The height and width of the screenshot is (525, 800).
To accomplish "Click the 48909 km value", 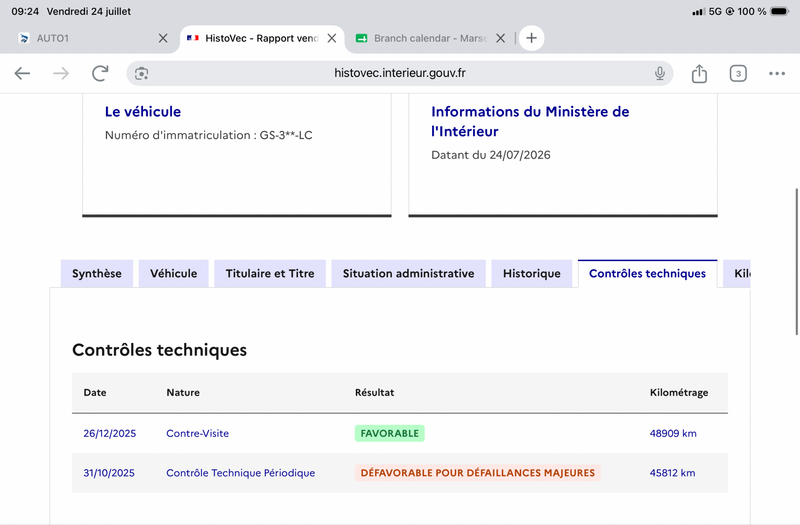I will click(673, 433).
